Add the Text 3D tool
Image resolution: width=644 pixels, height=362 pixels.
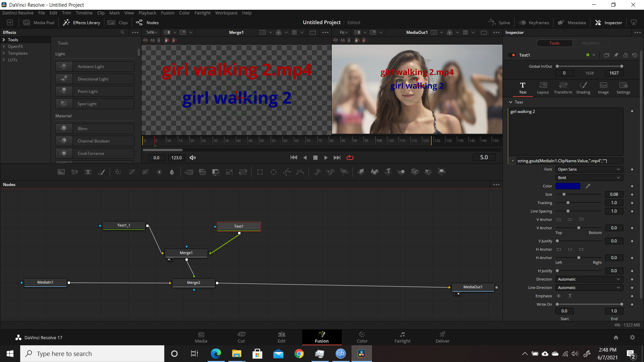(x=388, y=172)
